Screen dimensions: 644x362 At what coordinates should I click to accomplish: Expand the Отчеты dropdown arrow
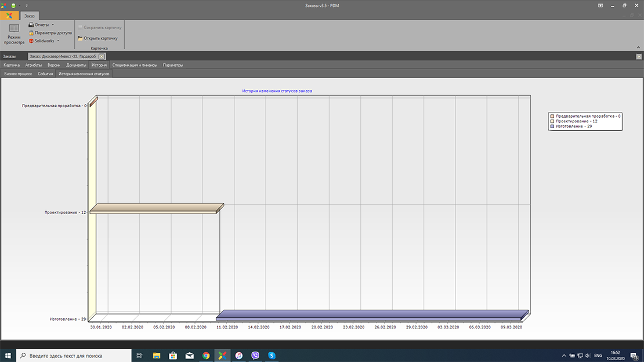click(53, 24)
